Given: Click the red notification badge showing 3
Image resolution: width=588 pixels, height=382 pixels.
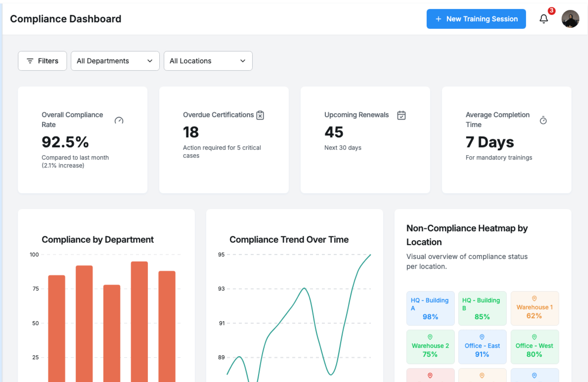Looking at the screenshot, I should (551, 11).
